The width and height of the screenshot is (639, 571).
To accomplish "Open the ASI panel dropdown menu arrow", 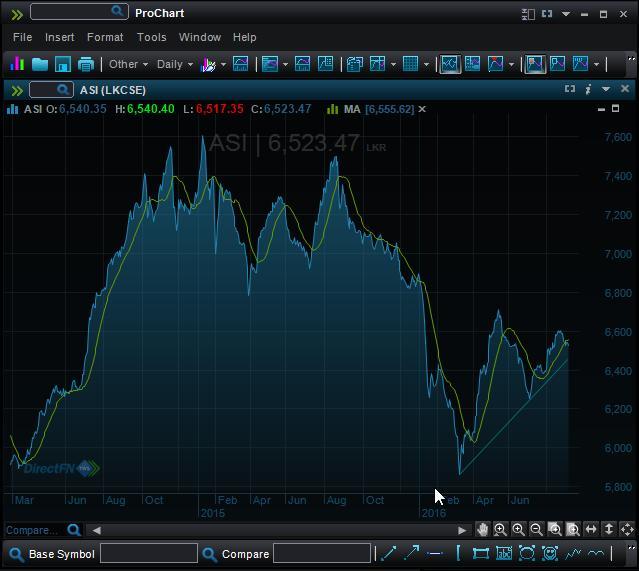I will [606, 89].
